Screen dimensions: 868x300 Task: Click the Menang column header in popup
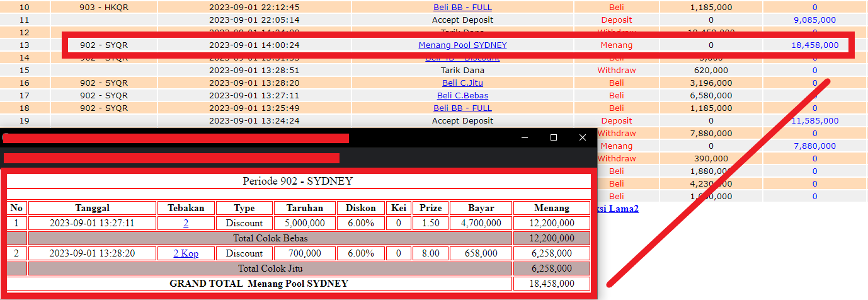pos(552,208)
